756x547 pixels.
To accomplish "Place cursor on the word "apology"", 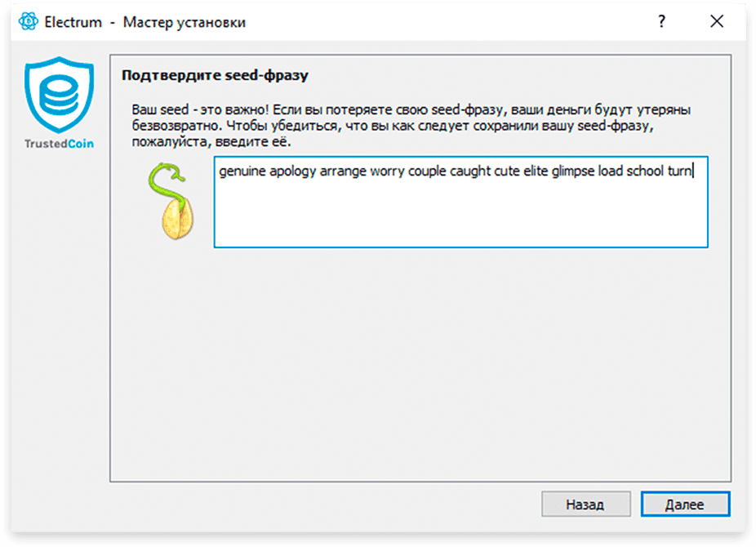I will 292,171.
